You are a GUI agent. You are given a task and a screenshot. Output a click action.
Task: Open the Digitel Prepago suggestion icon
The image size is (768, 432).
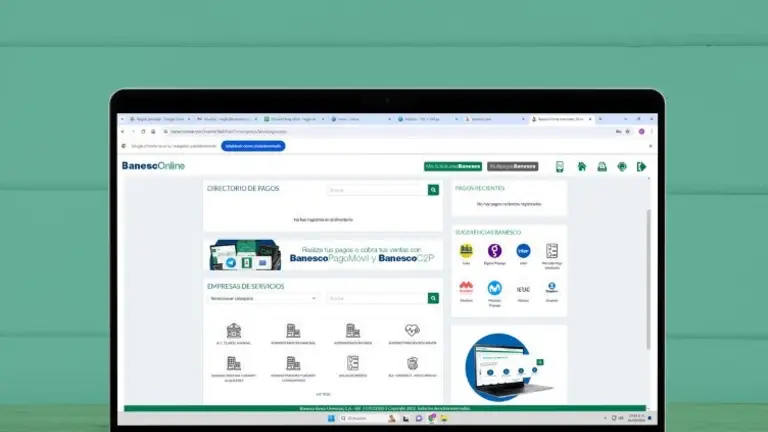[x=494, y=252]
